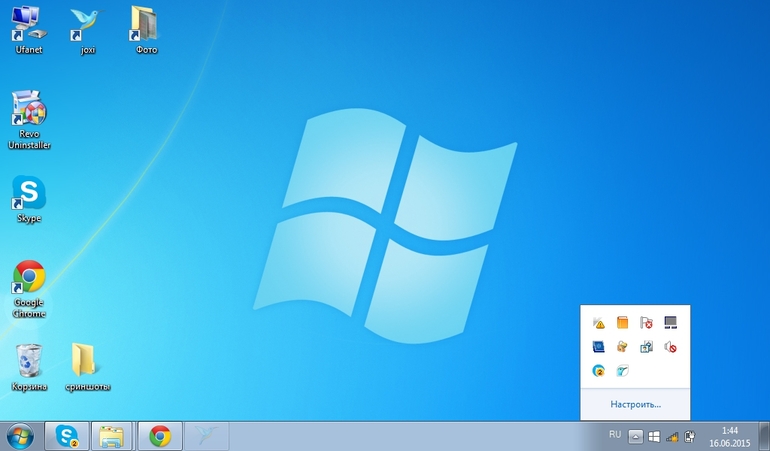Image resolution: width=770 pixels, height=451 pixels.
Task: Open the Windows Start button
Action: 20,436
